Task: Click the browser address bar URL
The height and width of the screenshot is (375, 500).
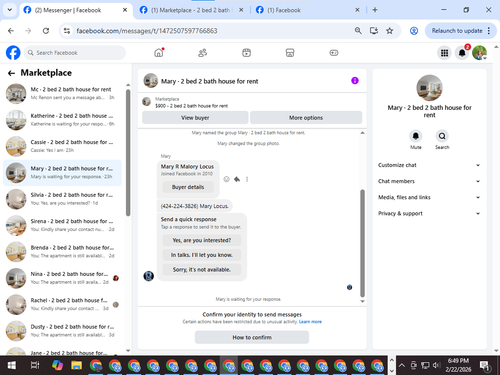Action: click(x=147, y=31)
